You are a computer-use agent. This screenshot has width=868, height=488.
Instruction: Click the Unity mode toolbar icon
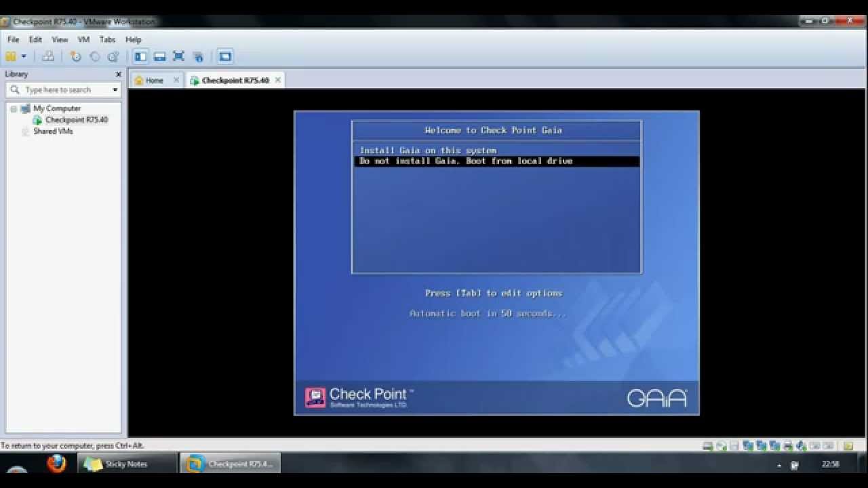(x=198, y=56)
